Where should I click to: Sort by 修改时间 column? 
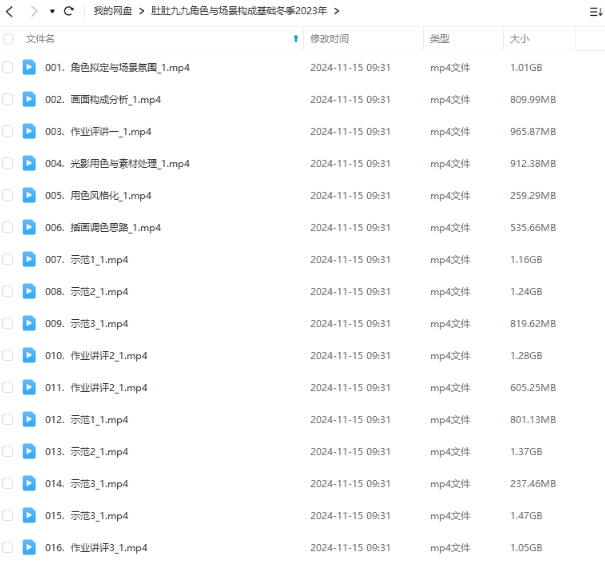pos(330,39)
